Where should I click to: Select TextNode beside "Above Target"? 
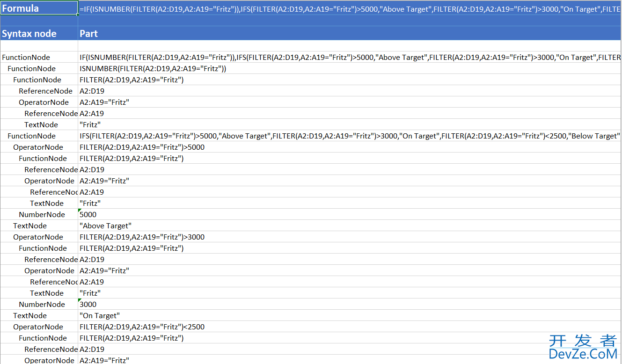click(39, 226)
